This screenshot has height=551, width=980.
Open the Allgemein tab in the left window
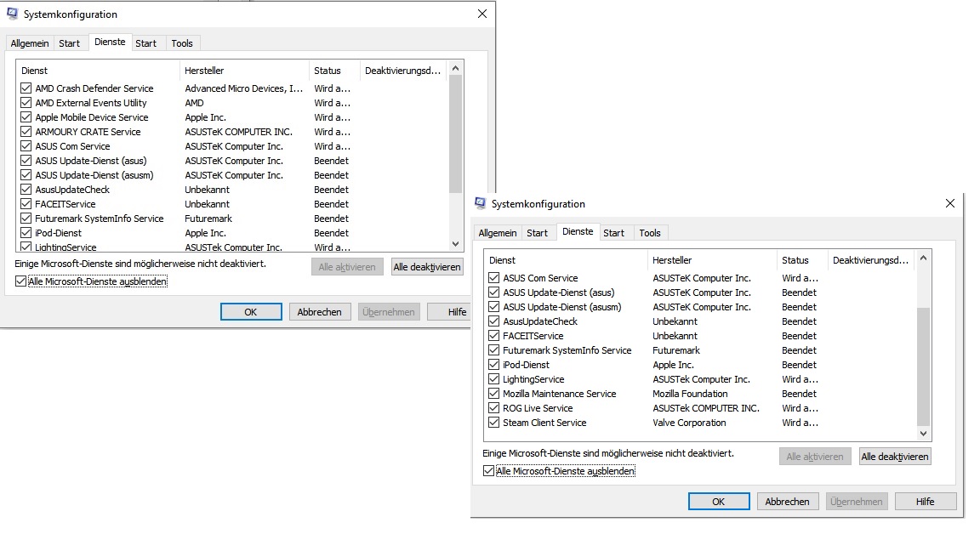(x=30, y=43)
